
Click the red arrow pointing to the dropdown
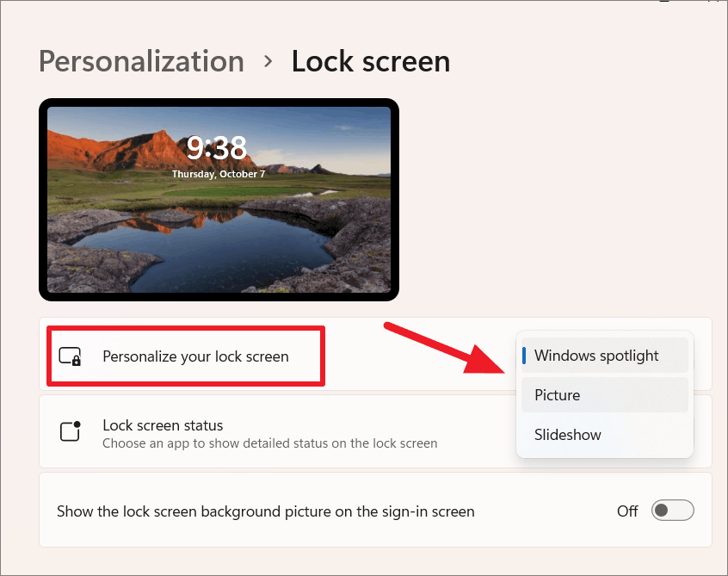pyautogui.click(x=444, y=348)
